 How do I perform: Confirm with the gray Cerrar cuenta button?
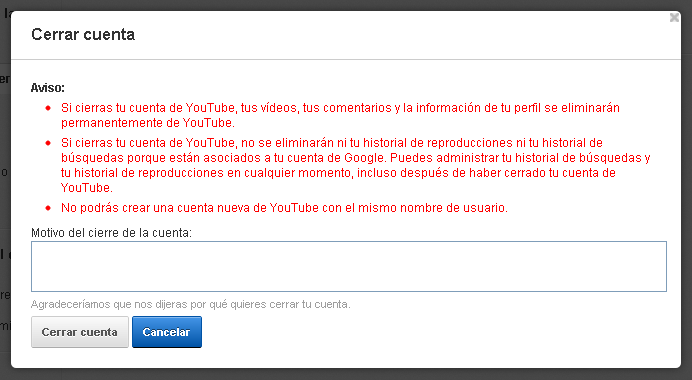point(80,332)
